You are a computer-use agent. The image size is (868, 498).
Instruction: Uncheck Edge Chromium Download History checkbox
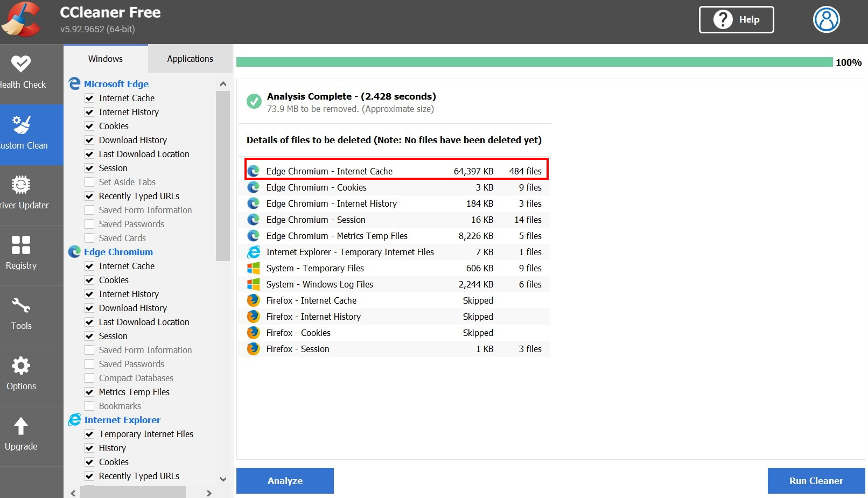tap(89, 308)
